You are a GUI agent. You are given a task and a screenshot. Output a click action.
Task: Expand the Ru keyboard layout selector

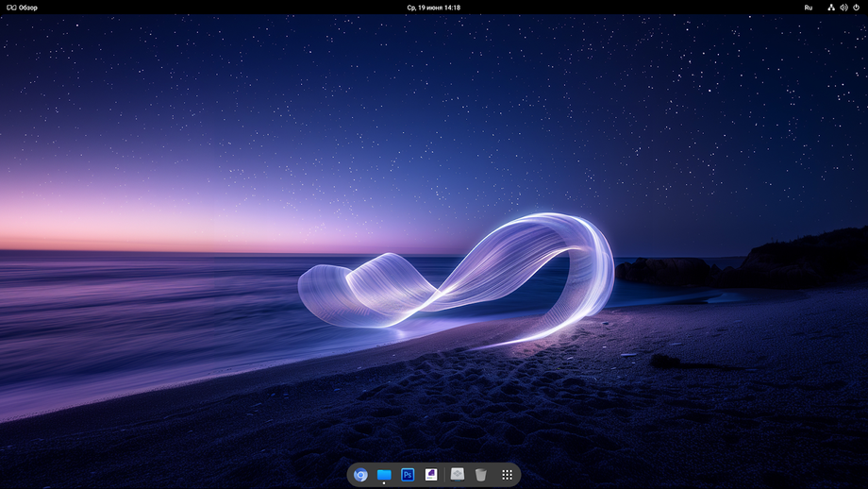click(808, 8)
